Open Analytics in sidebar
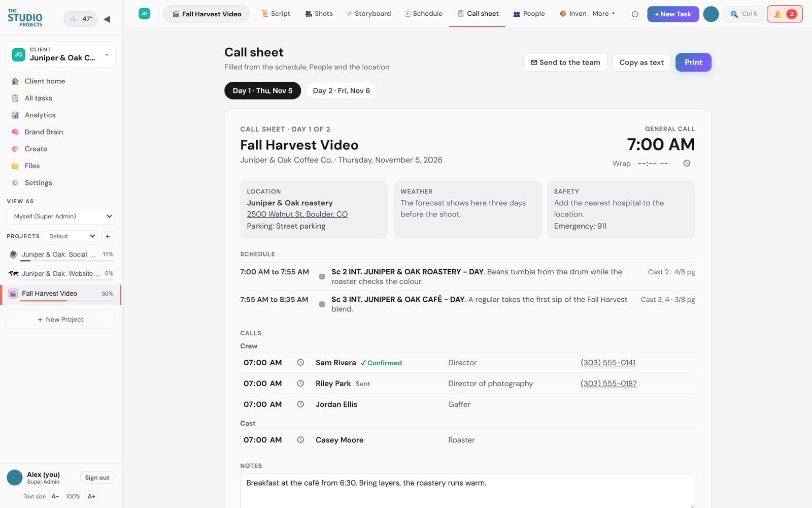The height and width of the screenshot is (508, 812). coord(61,115)
